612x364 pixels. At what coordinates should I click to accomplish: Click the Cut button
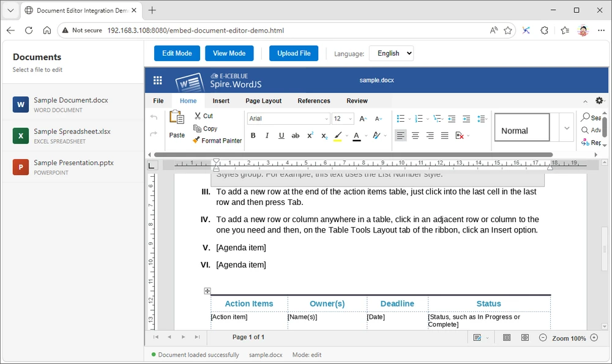click(203, 116)
